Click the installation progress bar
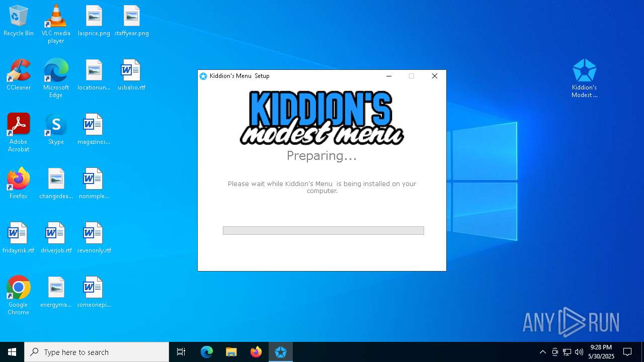The image size is (644, 362). (x=324, y=230)
